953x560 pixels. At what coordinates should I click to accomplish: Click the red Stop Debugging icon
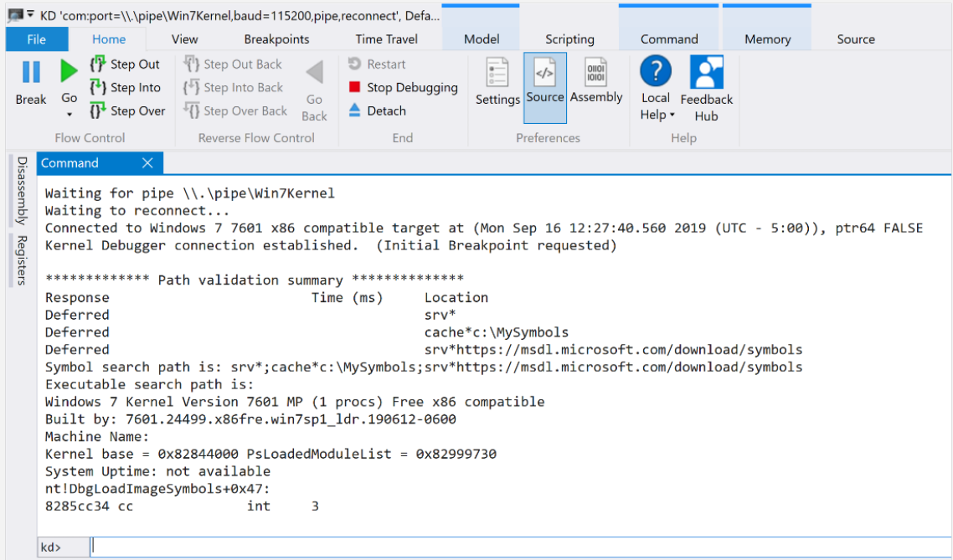pyautogui.click(x=354, y=87)
